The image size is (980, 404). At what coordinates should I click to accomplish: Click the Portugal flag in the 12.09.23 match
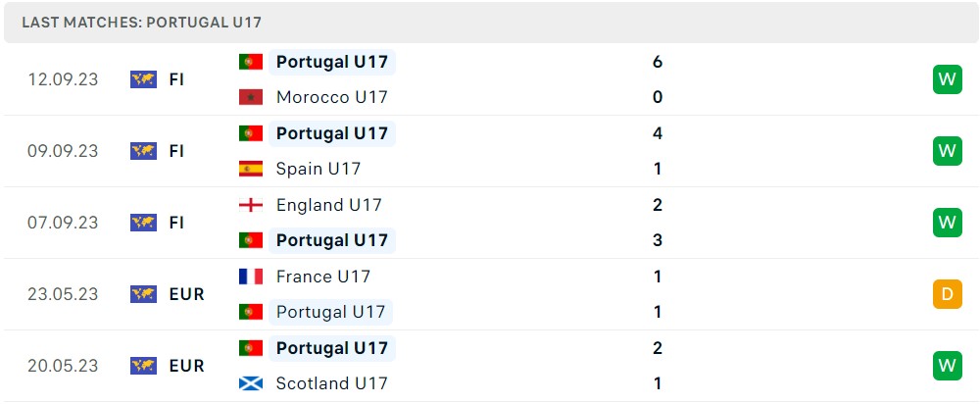click(x=251, y=62)
